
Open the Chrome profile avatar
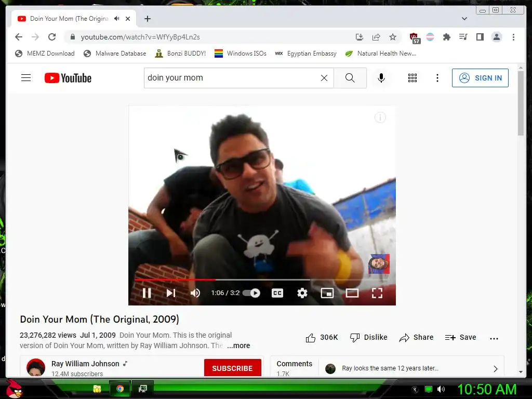[x=496, y=37]
